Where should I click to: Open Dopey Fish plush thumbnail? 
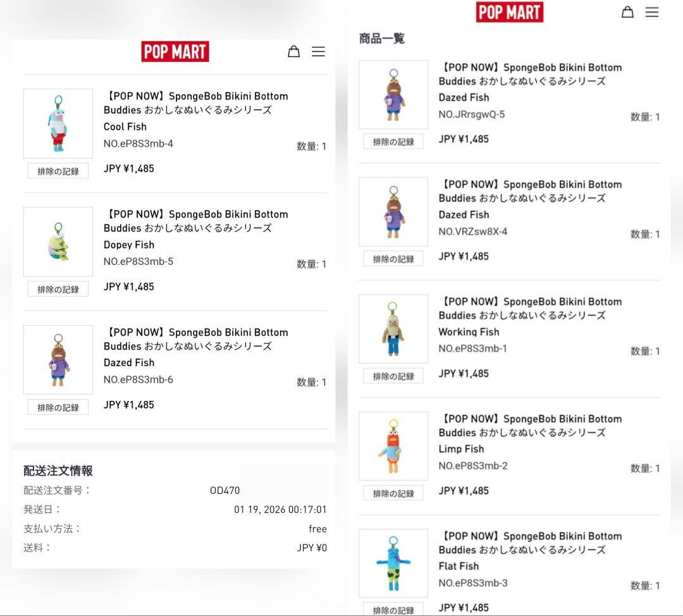pyautogui.click(x=58, y=242)
